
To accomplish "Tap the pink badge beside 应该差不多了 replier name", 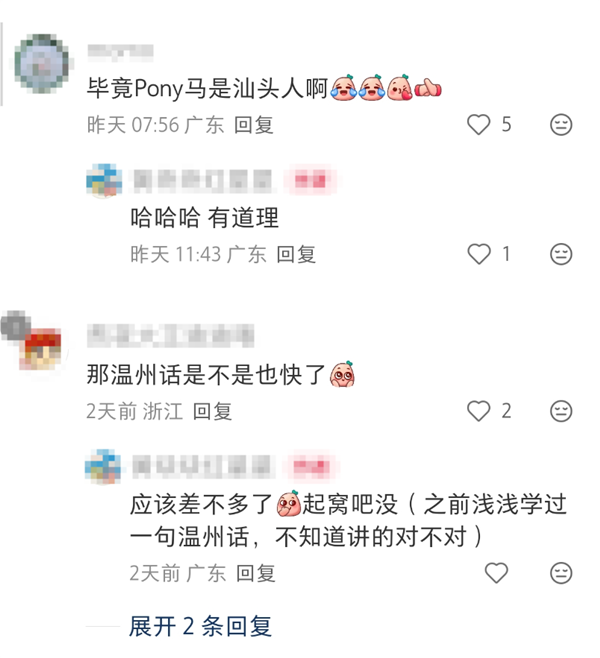I will (x=311, y=467).
